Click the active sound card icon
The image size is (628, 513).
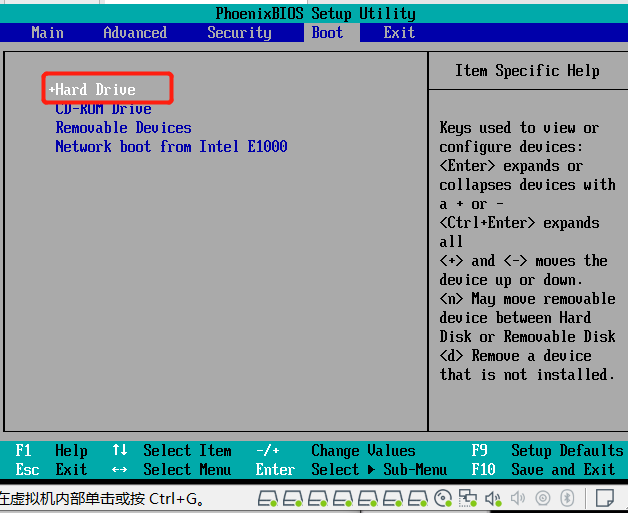493,499
